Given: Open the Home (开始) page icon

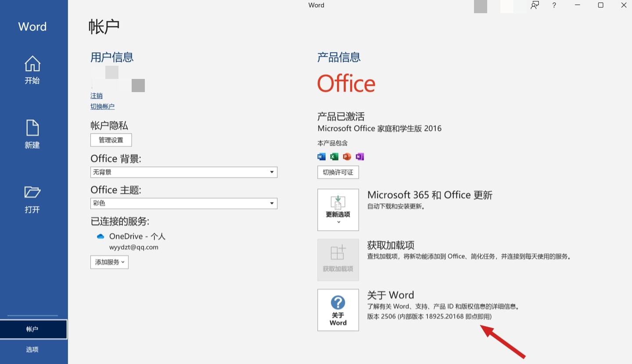Looking at the screenshot, I should coord(32,64).
